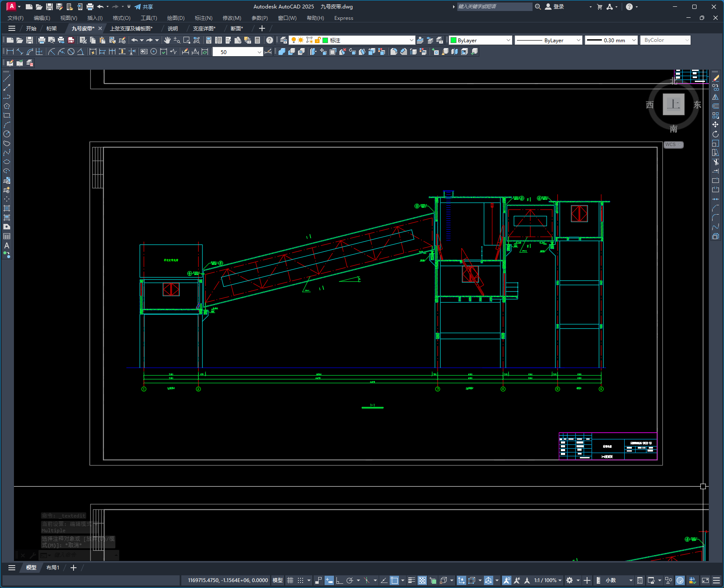Click the green layer color square beside 标注
Screen dimensions: 724x588
click(x=325, y=40)
